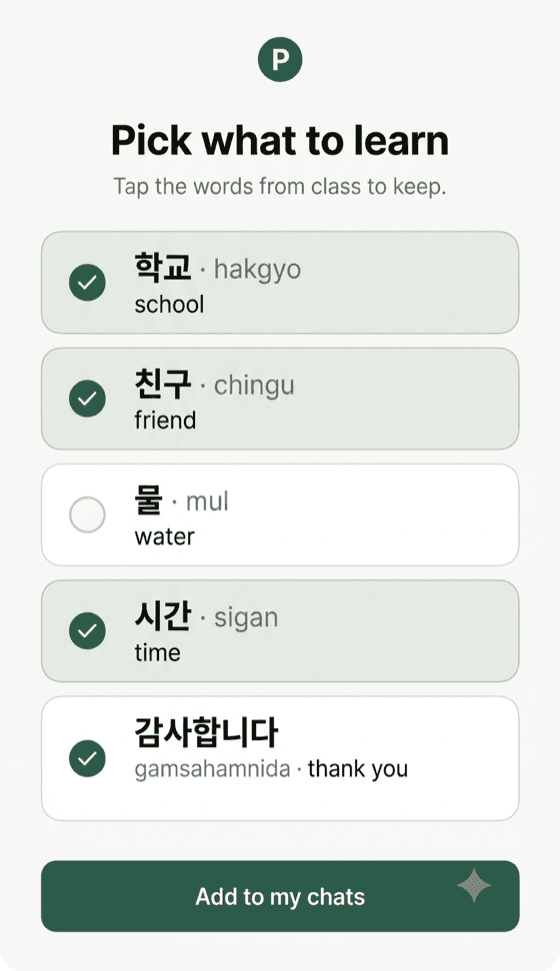Select the time word card
The image size is (560, 971).
click(280, 630)
